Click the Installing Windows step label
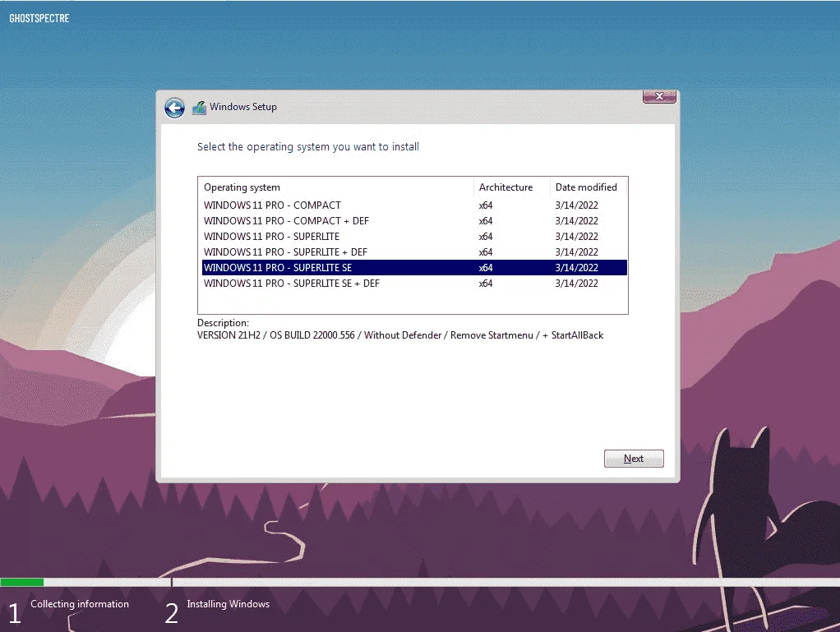Viewport: 840px width, 632px height. (x=228, y=603)
